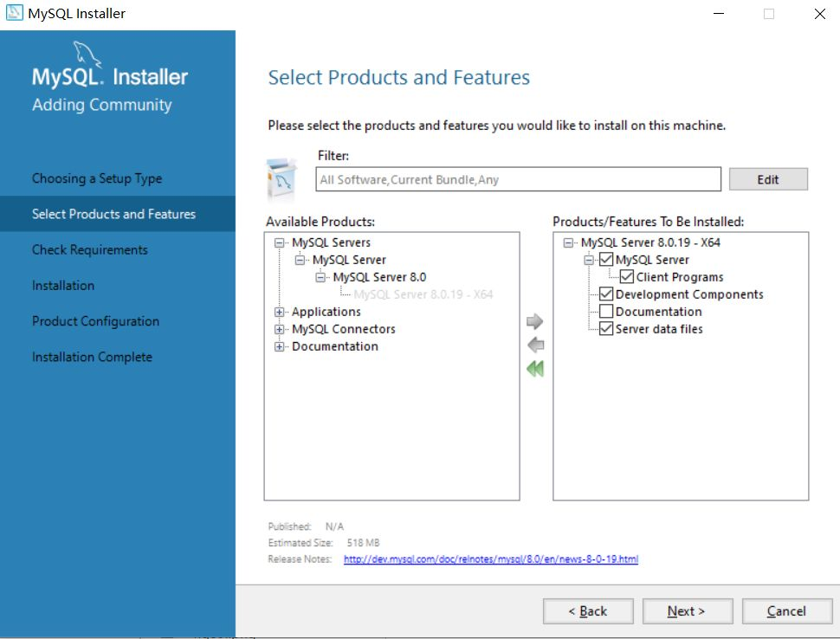This screenshot has width=840, height=639.
Task: Close the MySQL Installer window
Action: 819,13
